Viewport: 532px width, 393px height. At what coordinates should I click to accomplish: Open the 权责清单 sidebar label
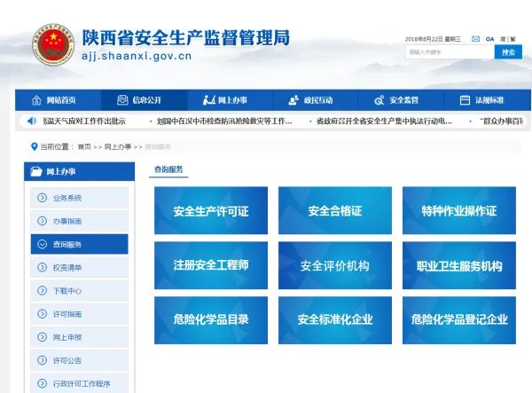coord(67,268)
